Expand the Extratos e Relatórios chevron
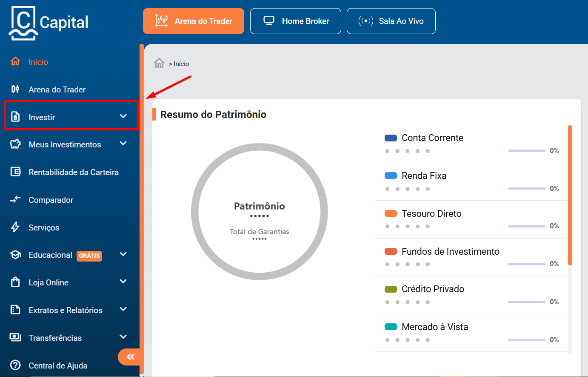 (x=123, y=309)
